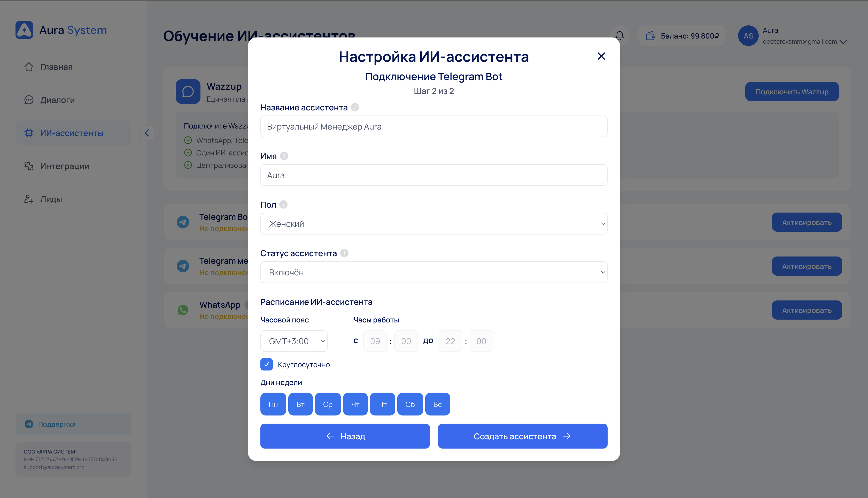This screenshot has height=498, width=868.
Task: Click info icon beside Имя label
Action: point(284,156)
